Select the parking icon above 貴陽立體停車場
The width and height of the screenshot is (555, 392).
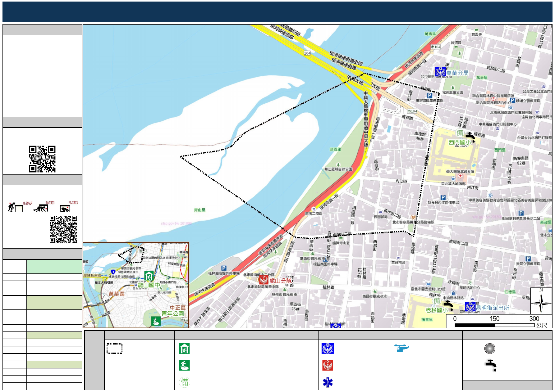coord(528,259)
